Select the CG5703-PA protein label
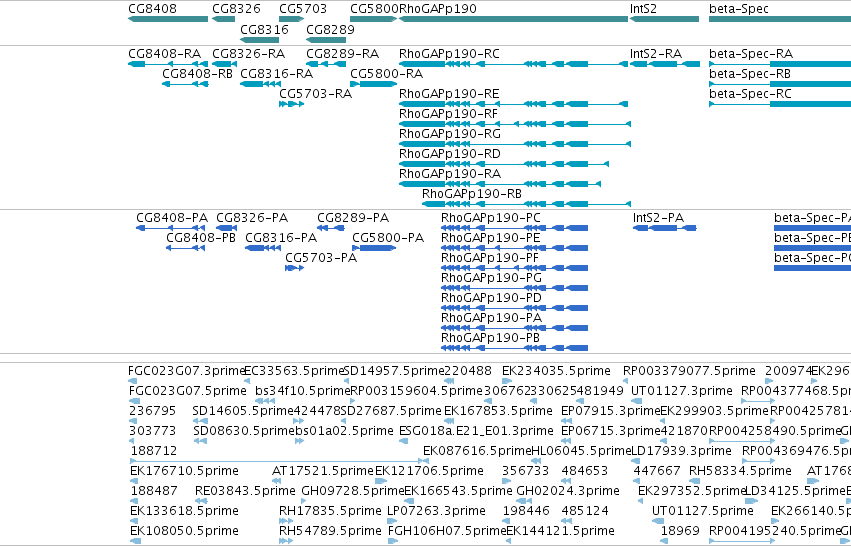Screen dimensions: 851x546 click(321, 258)
